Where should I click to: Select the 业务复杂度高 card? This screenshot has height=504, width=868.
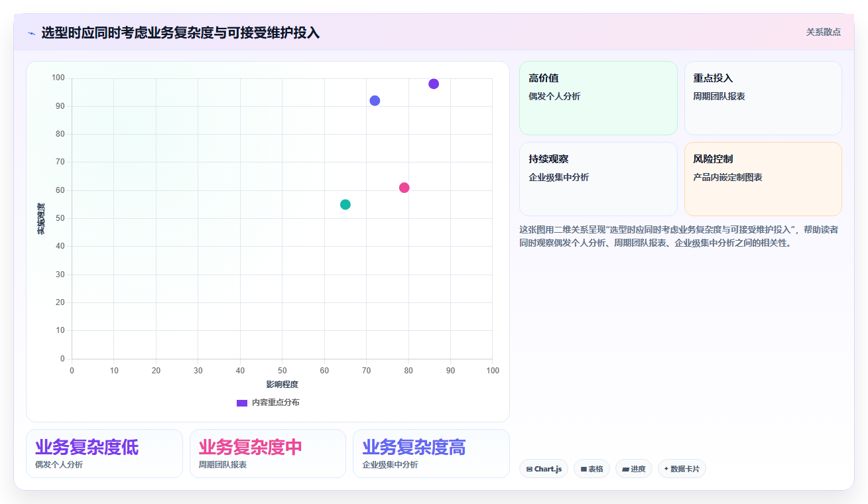[431, 454]
